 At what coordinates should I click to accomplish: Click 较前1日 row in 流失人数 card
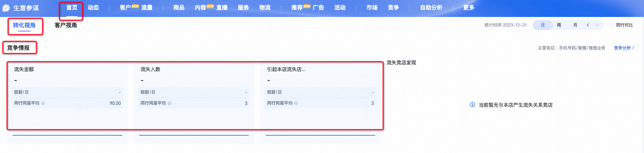click(194, 92)
